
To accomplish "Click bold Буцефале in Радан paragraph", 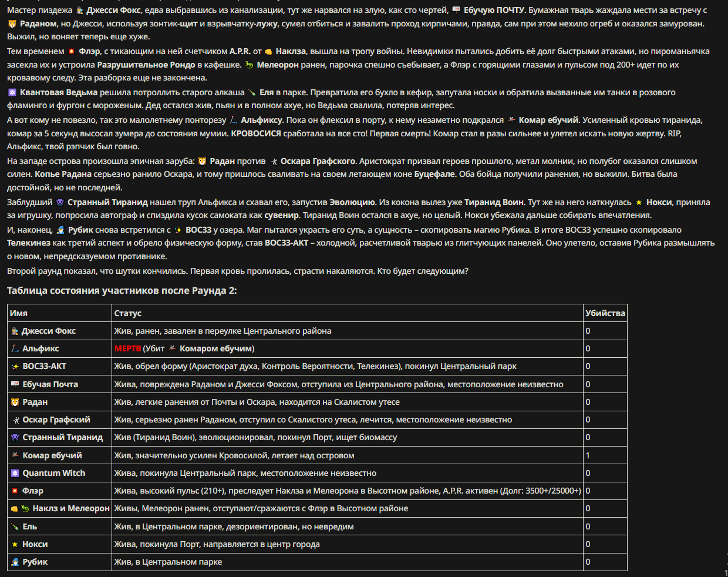I will pyautogui.click(x=435, y=175).
